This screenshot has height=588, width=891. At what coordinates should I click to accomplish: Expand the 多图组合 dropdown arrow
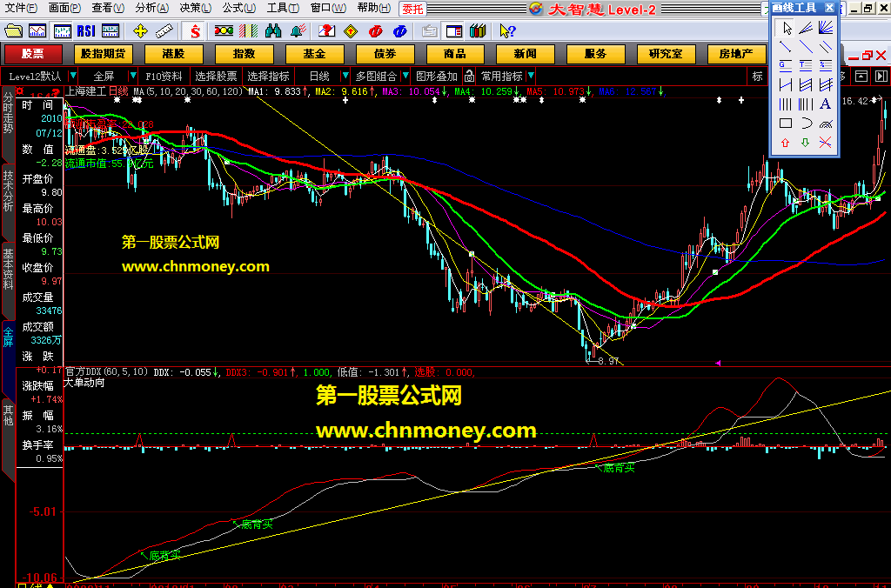click(x=405, y=76)
